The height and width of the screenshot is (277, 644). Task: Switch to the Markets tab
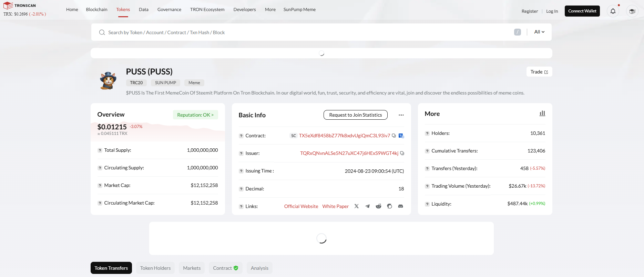point(192,268)
